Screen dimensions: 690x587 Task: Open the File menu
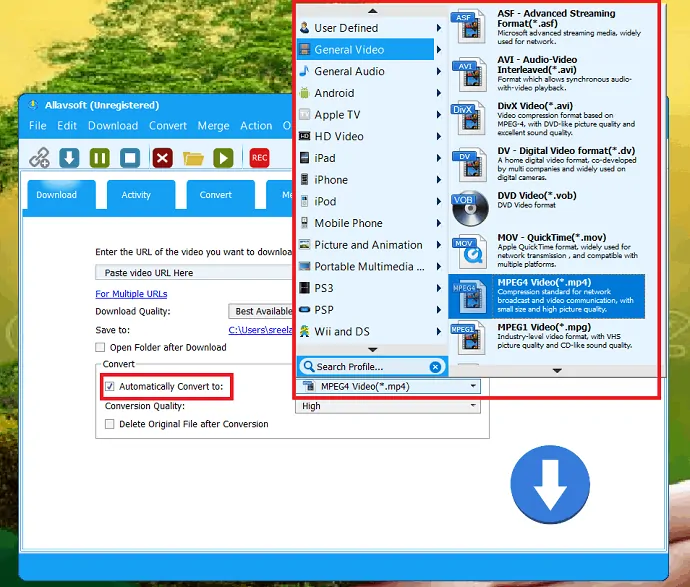click(37, 126)
